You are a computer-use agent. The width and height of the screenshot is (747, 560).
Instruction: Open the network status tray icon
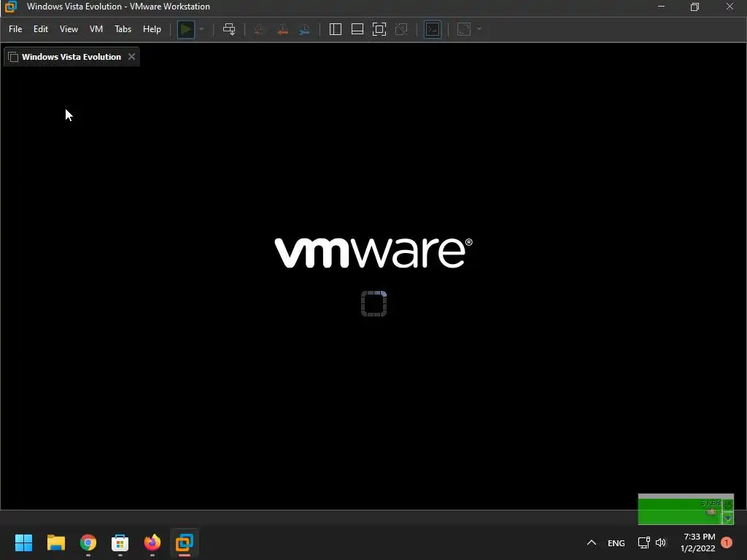(644, 542)
